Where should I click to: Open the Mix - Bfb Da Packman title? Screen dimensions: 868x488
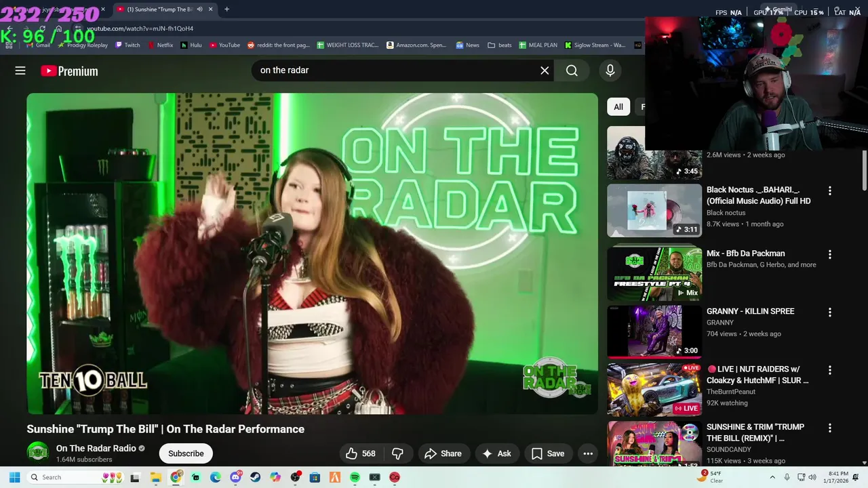tap(745, 253)
